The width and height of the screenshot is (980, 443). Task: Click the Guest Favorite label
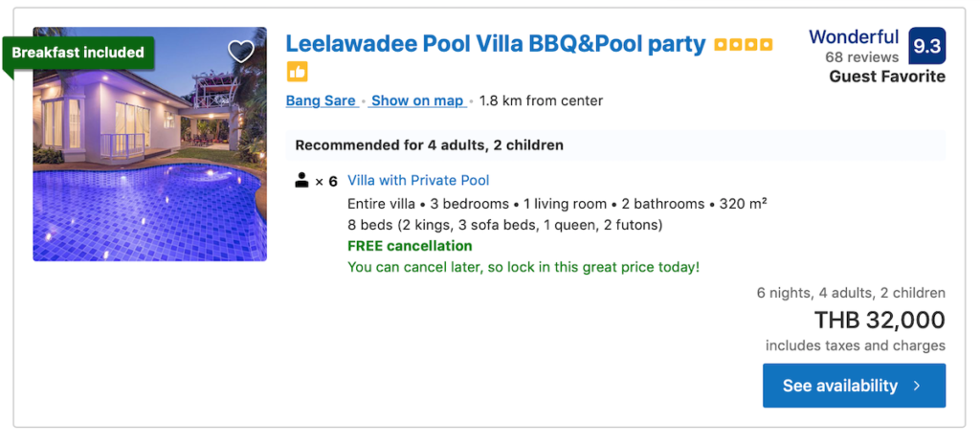coord(887,77)
